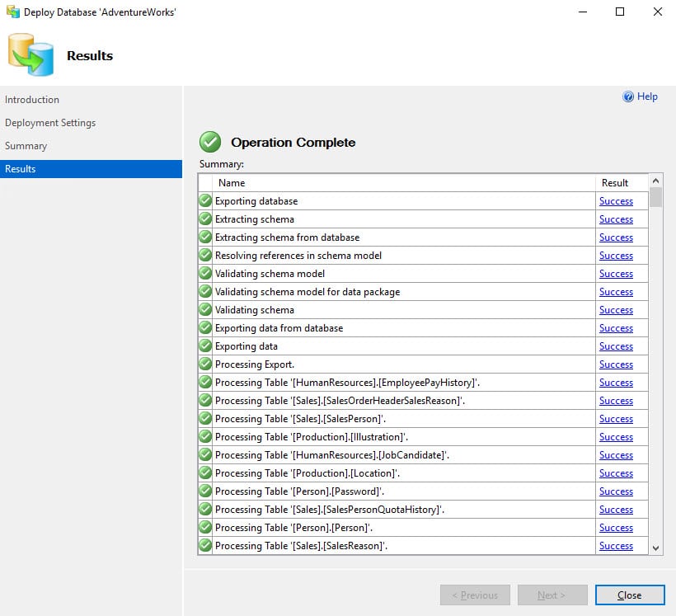Open Success link for [Sales].[SalesReason] table
This screenshot has height=616, width=676.
pyautogui.click(x=616, y=545)
